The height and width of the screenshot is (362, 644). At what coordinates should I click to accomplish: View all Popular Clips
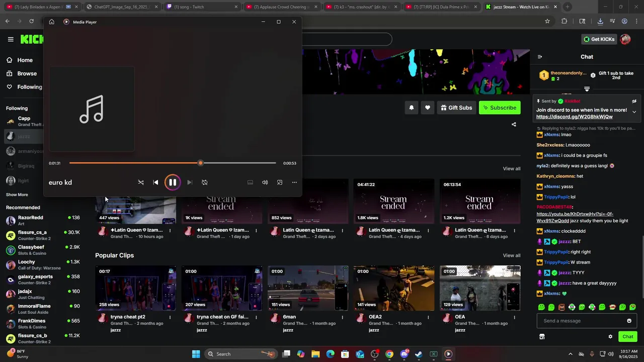click(x=511, y=255)
